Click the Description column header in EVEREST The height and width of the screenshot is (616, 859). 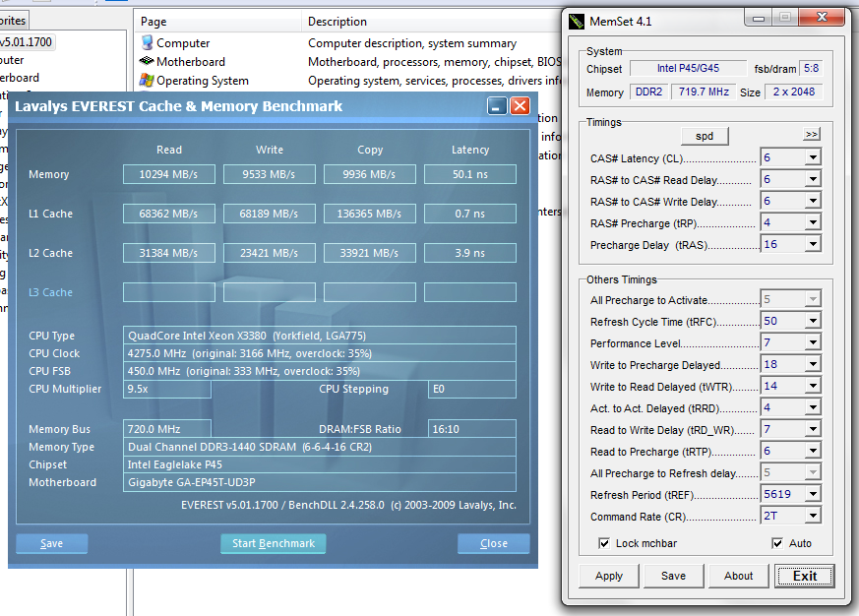click(432, 22)
